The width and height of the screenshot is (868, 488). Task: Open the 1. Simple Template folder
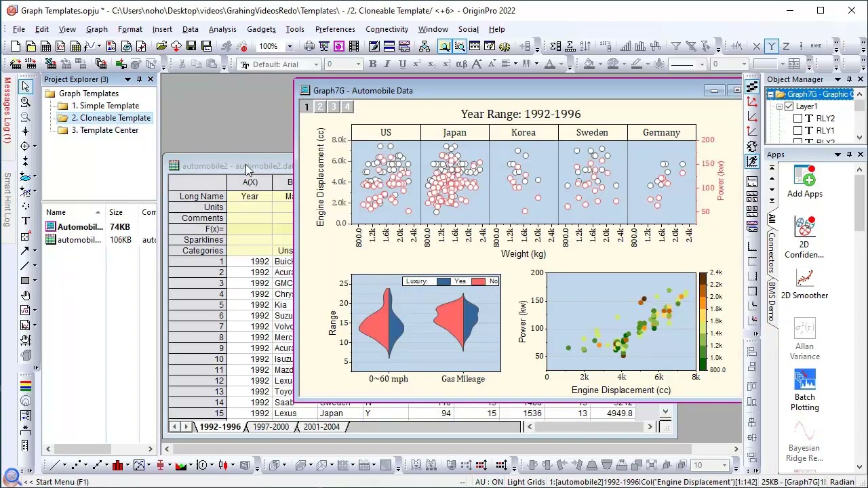pos(105,106)
